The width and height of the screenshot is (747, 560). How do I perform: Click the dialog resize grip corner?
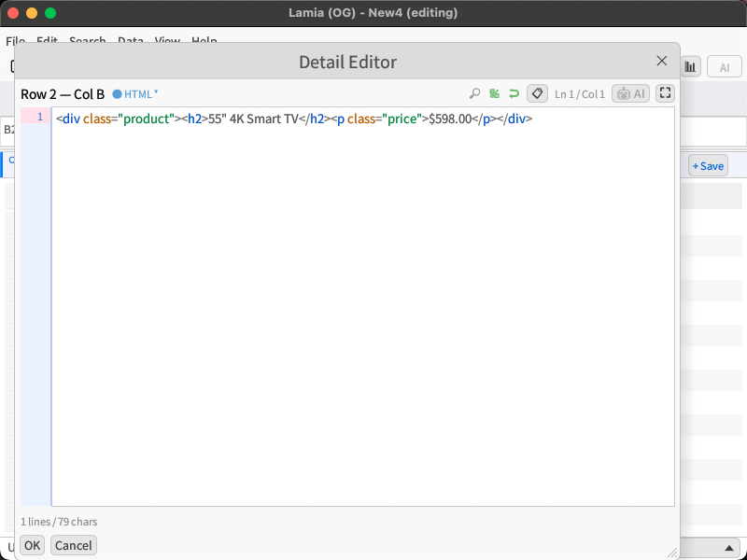tap(672, 553)
